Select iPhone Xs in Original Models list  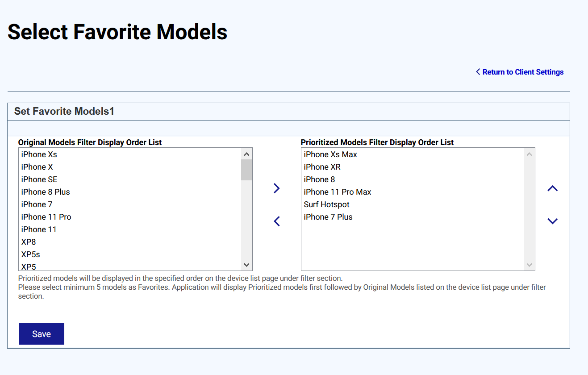39,154
